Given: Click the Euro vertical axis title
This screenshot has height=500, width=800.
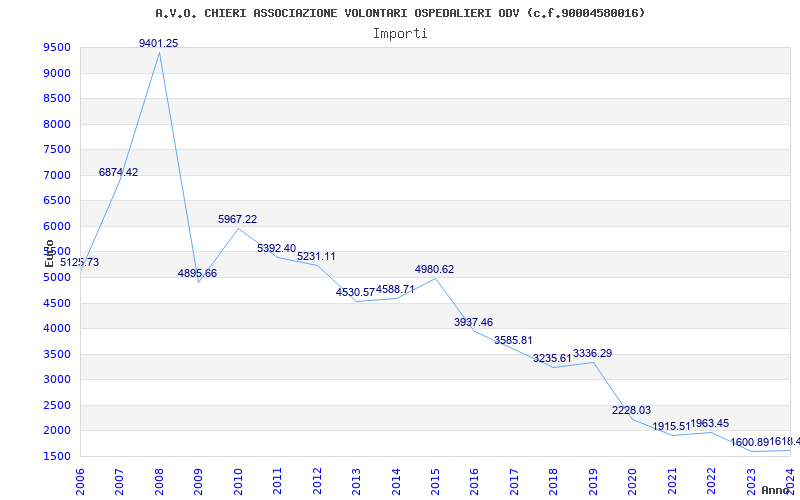Looking at the screenshot, I should click(49, 254).
